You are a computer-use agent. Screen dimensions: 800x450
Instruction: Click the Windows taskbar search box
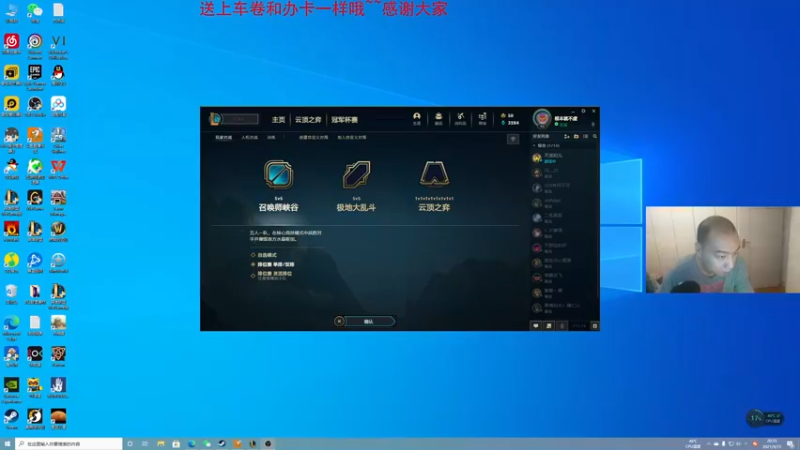pyautogui.click(x=69, y=444)
